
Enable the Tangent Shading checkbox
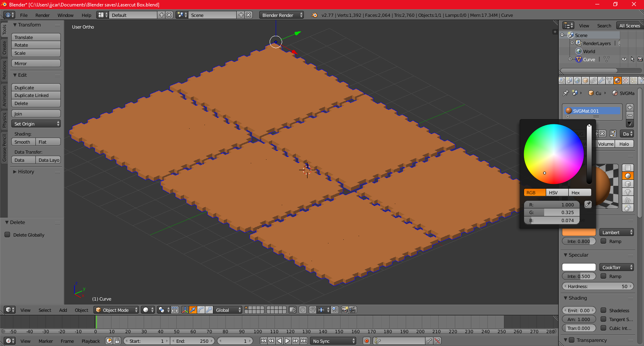[x=603, y=319]
